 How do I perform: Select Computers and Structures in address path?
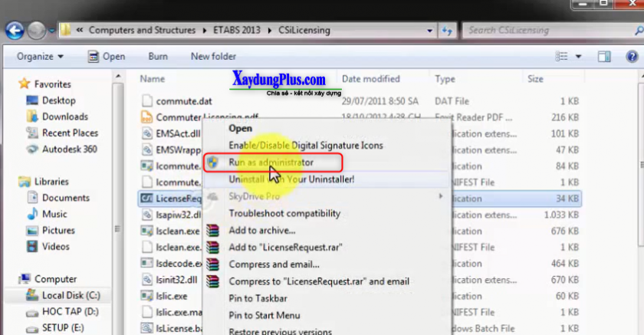point(142,31)
